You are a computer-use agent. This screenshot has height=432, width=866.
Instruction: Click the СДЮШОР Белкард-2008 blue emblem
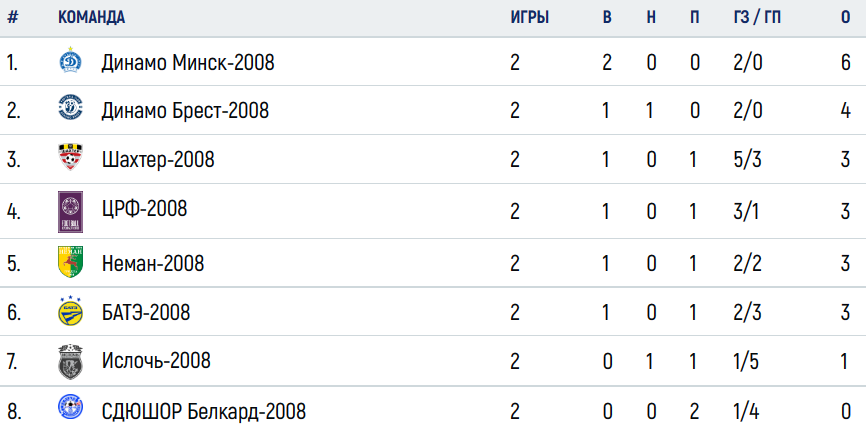(x=70, y=409)
